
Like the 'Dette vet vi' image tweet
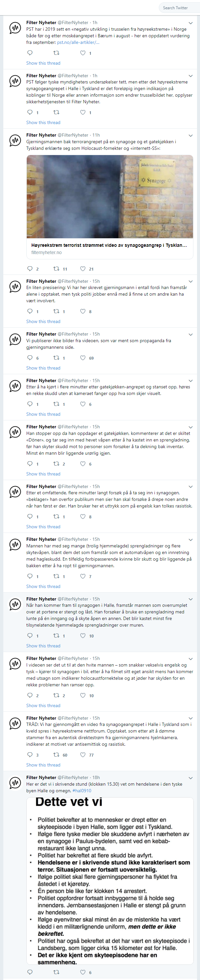[83, 972]
